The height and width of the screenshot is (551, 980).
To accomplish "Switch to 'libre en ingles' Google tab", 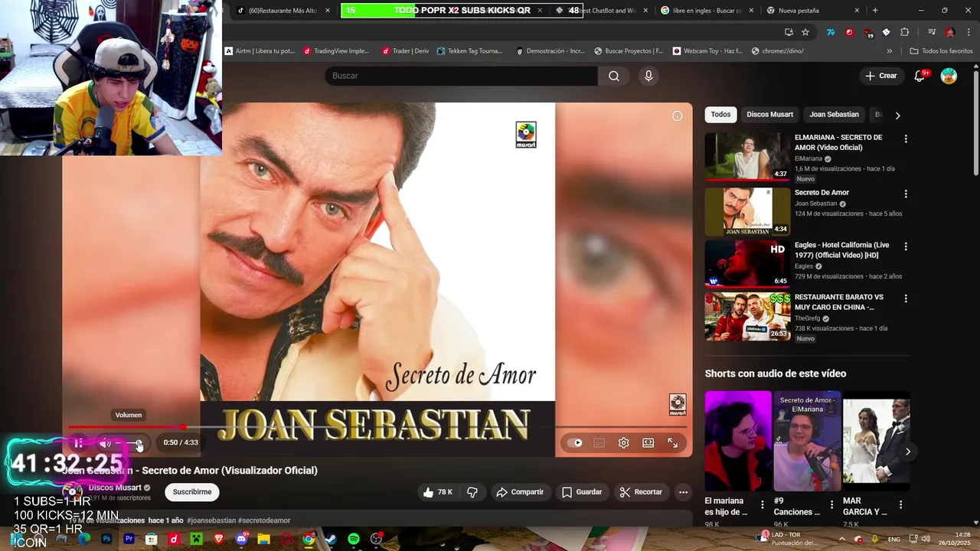I will click(x=704, y=11).
